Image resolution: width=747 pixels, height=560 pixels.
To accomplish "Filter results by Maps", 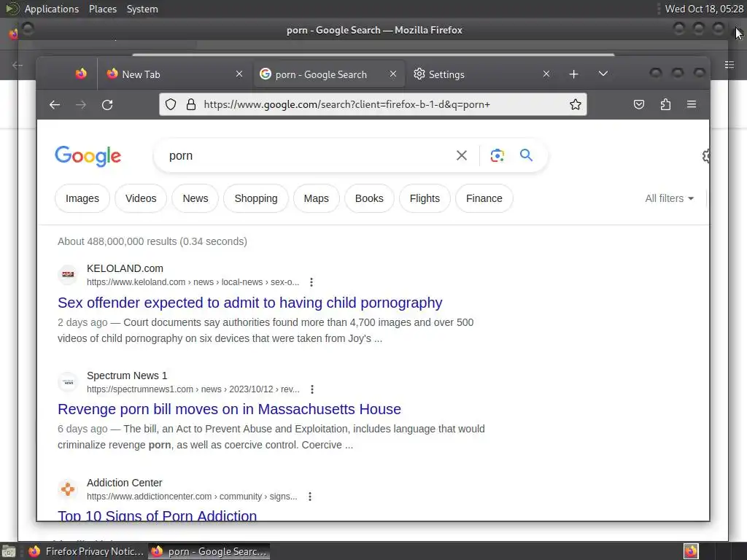I will pyautogui.click(x=317, y=198).
